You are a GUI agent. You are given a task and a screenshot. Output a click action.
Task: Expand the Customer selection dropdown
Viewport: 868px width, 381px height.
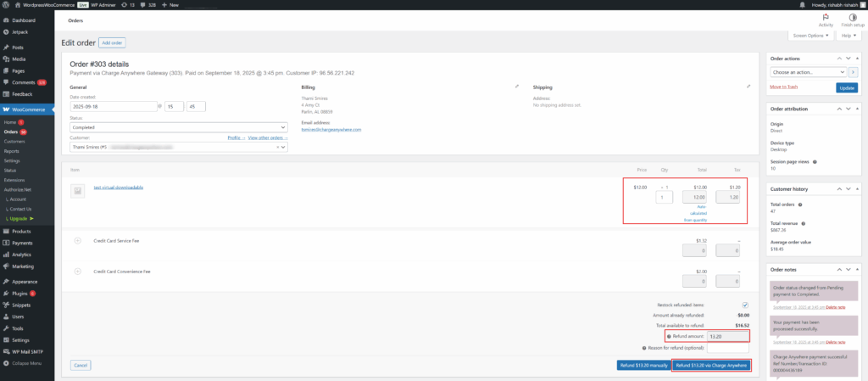tap(283, 147)
